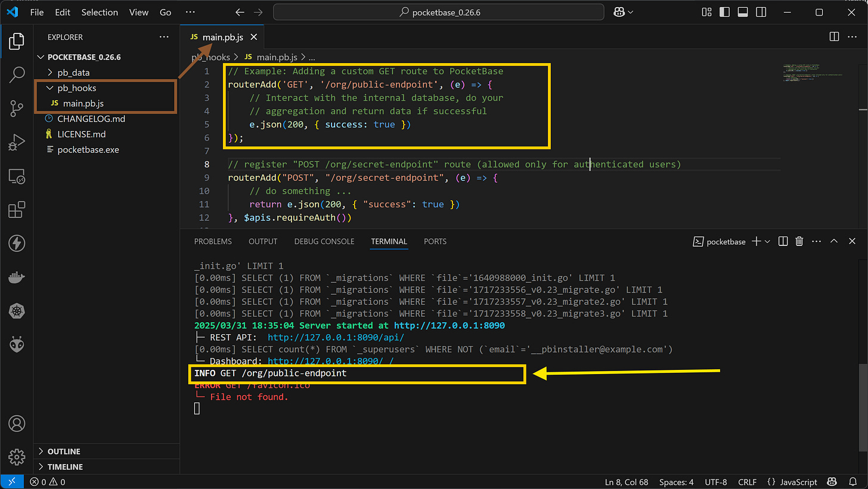This screenshot has height=489, width=868.
Task: Open the Manage gear menu
Action: pos(17,457)
